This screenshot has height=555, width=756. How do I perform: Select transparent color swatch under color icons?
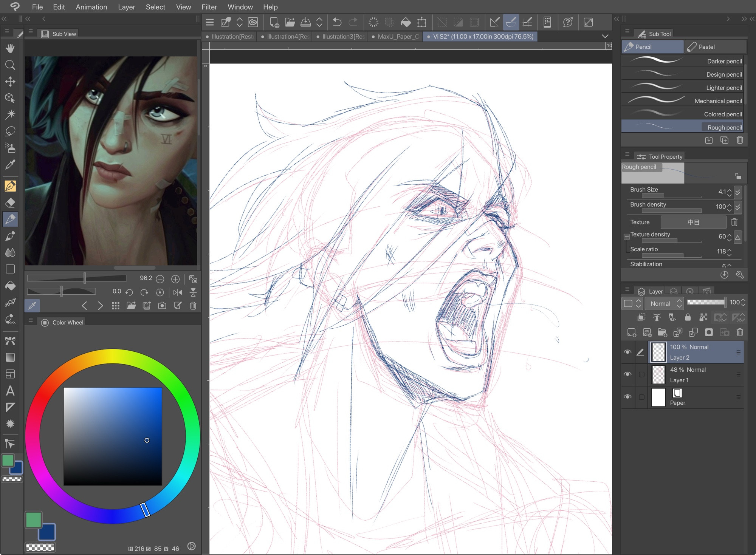pyautogui.click(x=12, y=479)
